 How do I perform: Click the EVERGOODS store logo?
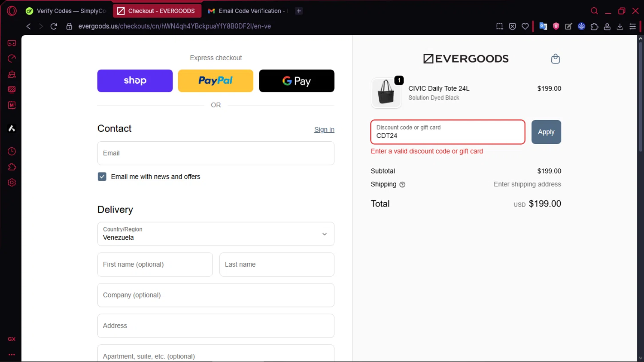coord(466,59)
